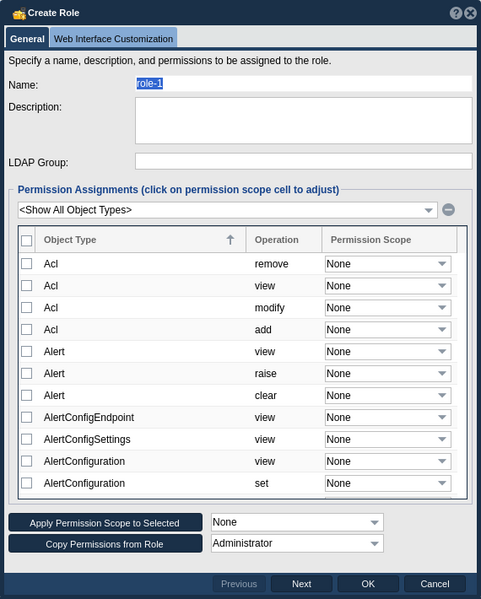Check the Alert view row checkbox

pos(26,351)
